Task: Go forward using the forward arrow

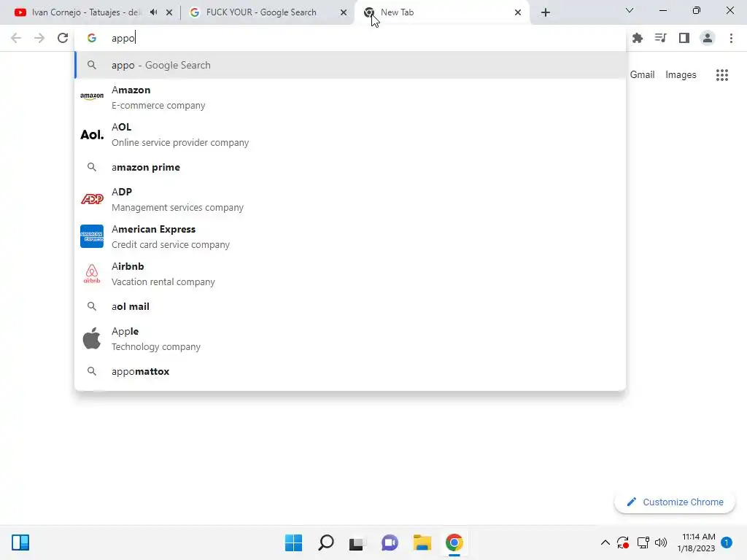Action: point(39,38)
